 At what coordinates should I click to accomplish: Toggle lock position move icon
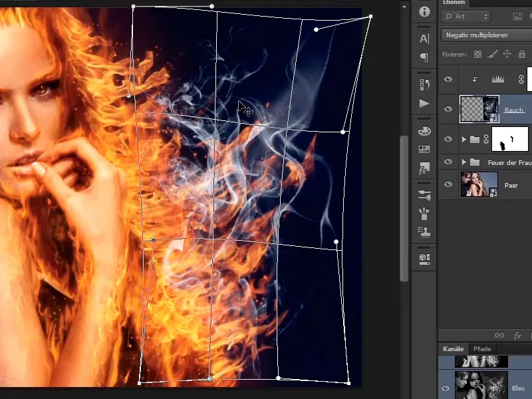[x=507, y=54]
